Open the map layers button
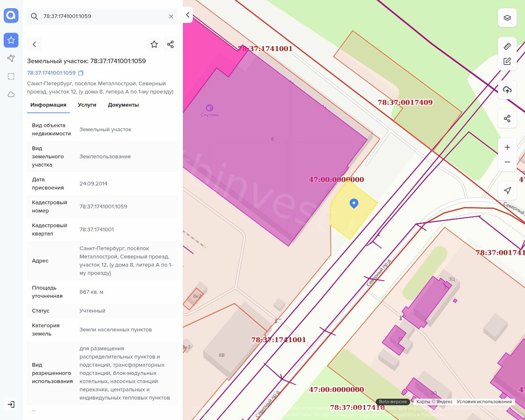 507,18
